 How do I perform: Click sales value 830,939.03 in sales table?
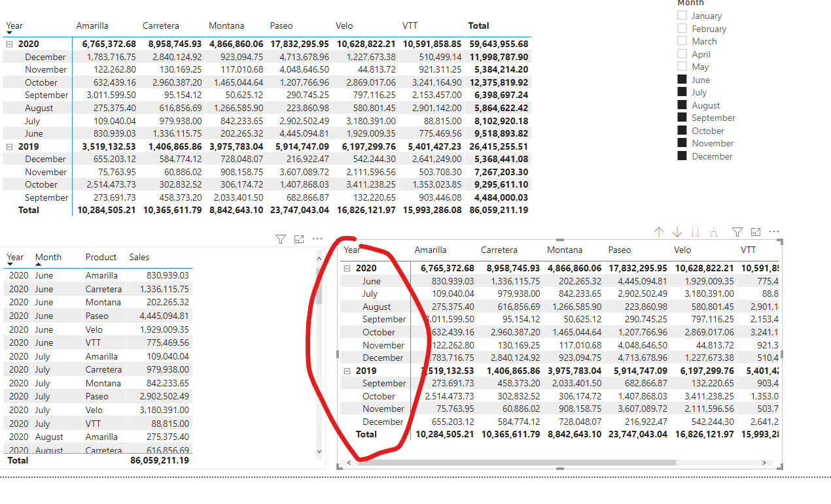[x=168, y=275]
